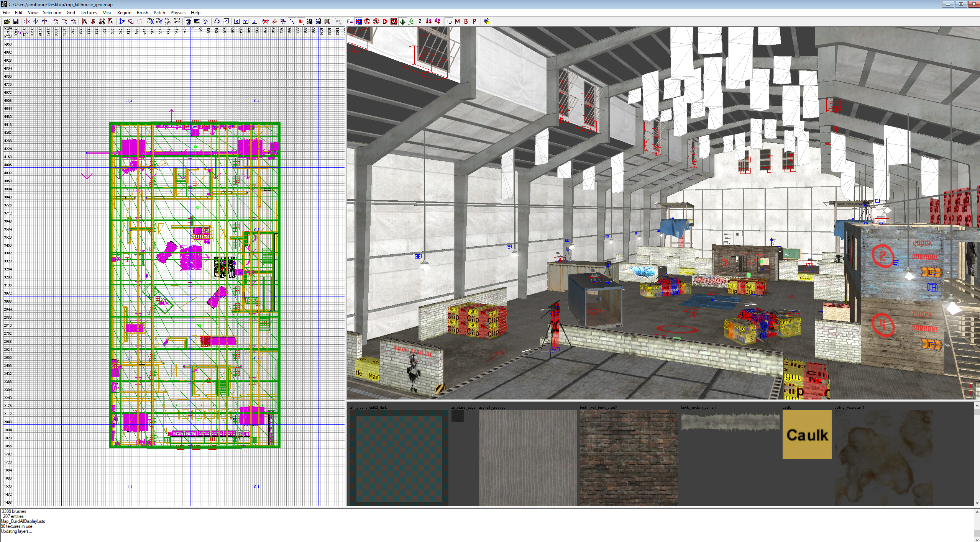Click the TEX 90 rotate button
This screenshot has height=542, width=980.
click(x=168, y=21)
